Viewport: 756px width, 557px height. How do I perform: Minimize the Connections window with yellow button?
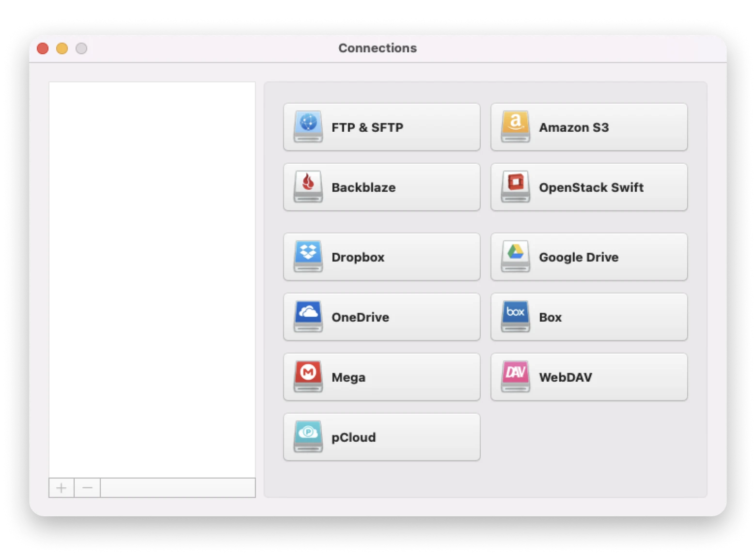[62, 48]
